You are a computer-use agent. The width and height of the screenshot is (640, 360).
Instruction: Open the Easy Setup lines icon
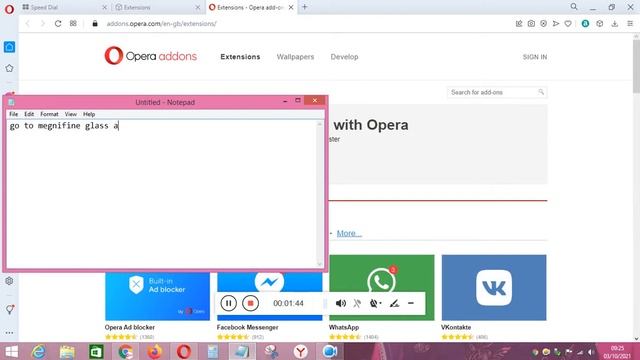pyautogui.click(x=630, y=24)
